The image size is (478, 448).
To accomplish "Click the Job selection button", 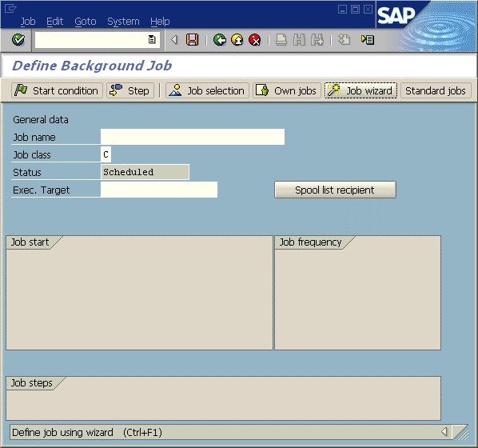I will pos(207,90).
